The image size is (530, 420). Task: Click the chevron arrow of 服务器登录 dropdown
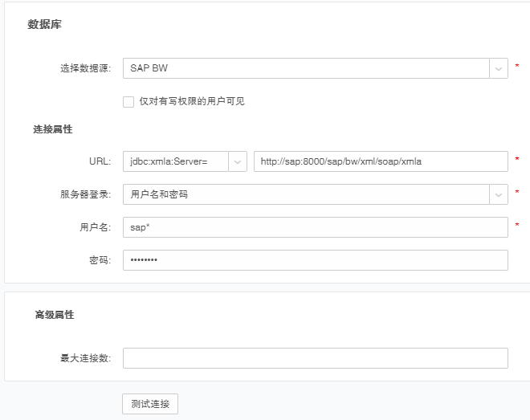click(x=499, y=194)
